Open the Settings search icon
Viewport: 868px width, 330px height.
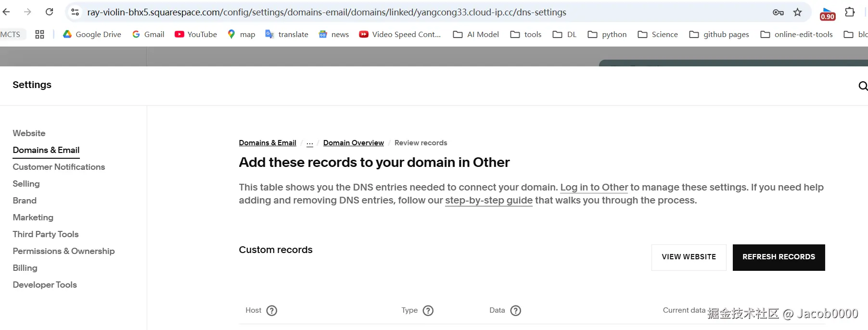click(863, 86)
